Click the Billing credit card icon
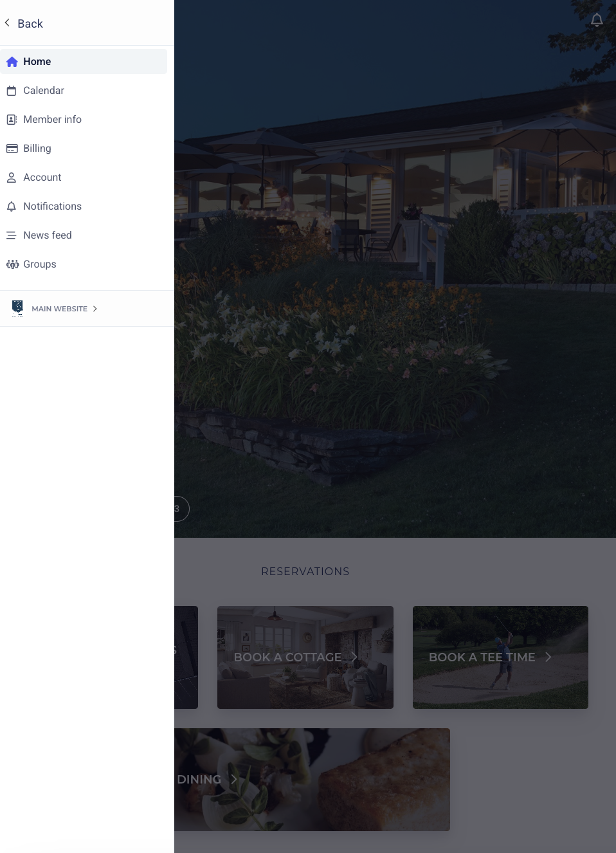 pos(12,149)
